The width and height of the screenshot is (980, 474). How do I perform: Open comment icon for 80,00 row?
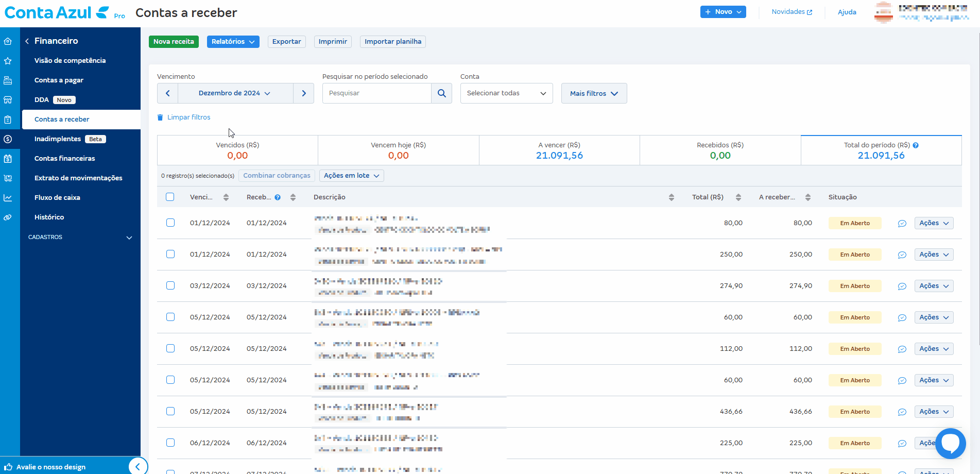point(902,223)
